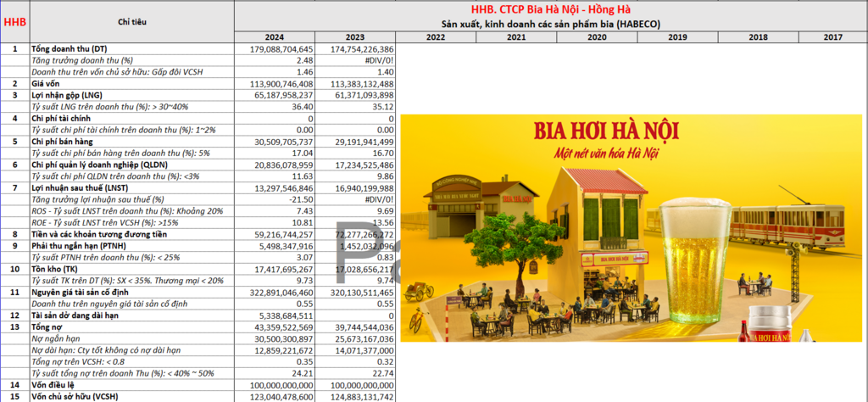Click the Bia Hơi Hà Nội advertisement image
This screenshot has width=868, height=402.
631,227
